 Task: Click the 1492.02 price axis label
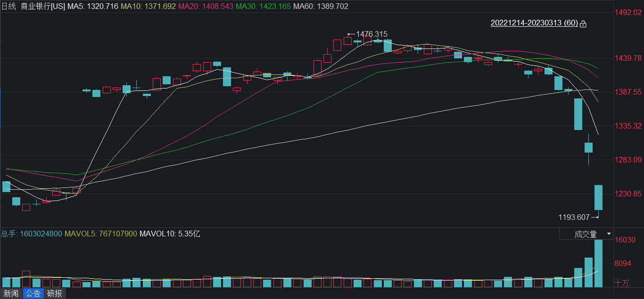[628, 12]
